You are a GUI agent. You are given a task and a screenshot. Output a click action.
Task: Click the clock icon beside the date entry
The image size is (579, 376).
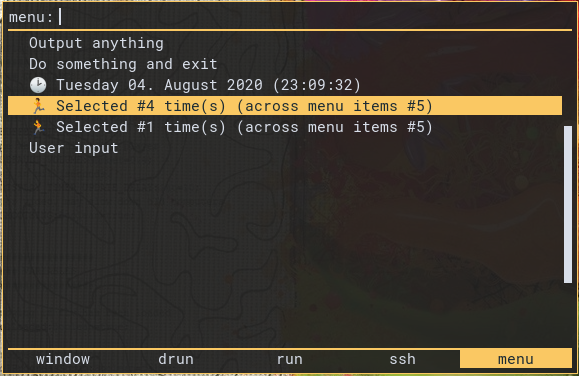point(38,85)
